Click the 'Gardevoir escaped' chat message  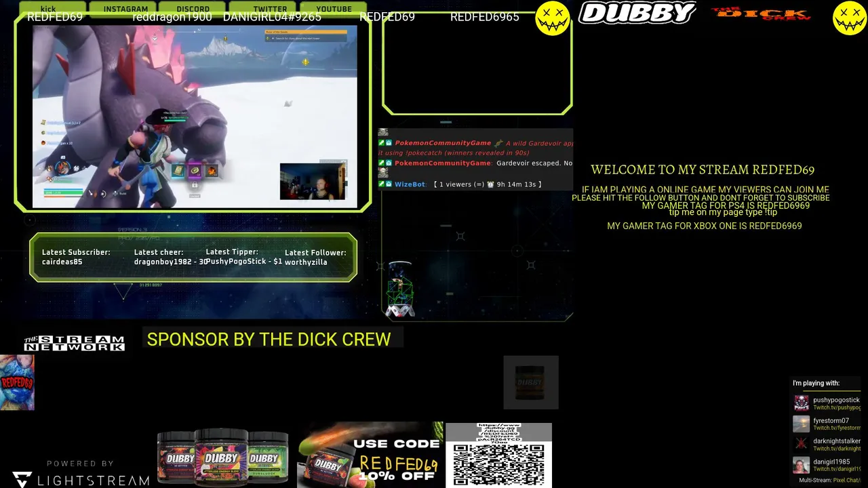534,163
